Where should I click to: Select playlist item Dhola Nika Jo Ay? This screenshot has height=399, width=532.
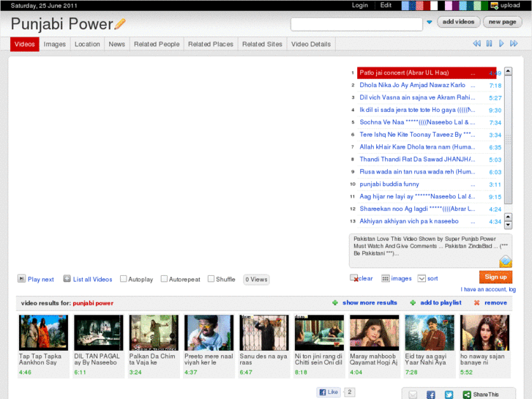[426, 85]
